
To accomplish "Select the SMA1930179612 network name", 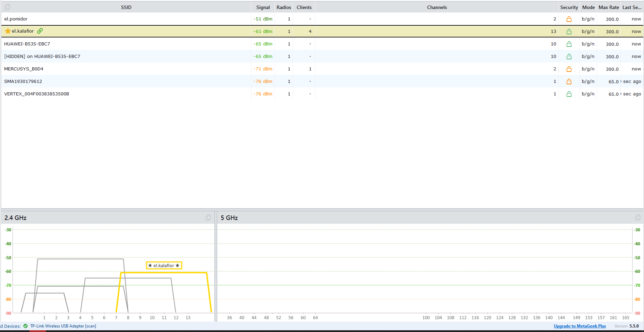I will [23, 82].
